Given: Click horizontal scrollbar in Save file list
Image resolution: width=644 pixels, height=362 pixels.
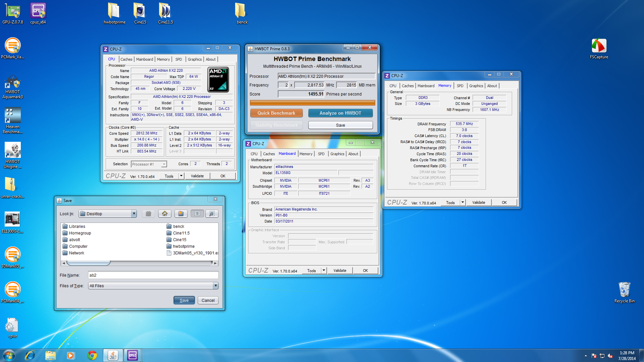Looking at the screenshot, I should coord(89,263).
